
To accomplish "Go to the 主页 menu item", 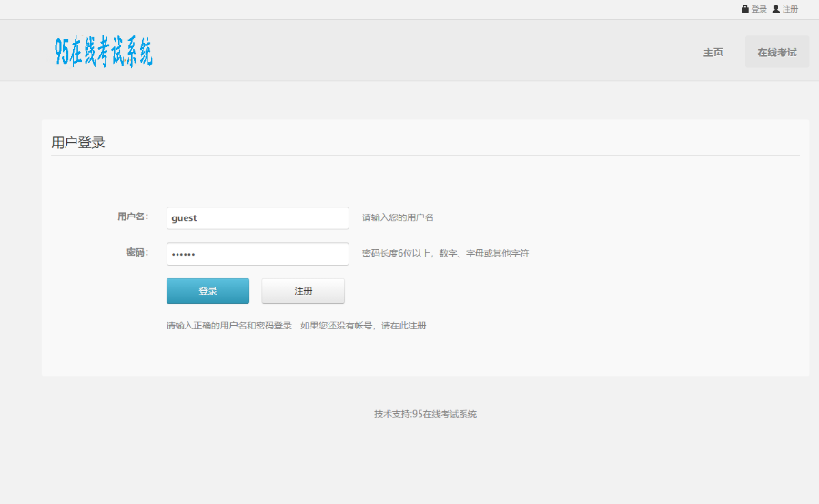I will pyautogui.click(x=713, y=52).
